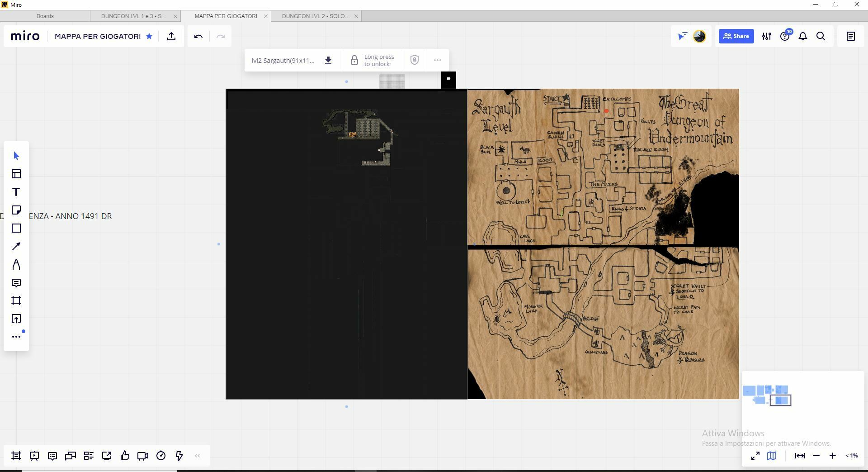868x472 pixels.
Task: Select the Shape rectangle tool
Action: tap(16, 229)
